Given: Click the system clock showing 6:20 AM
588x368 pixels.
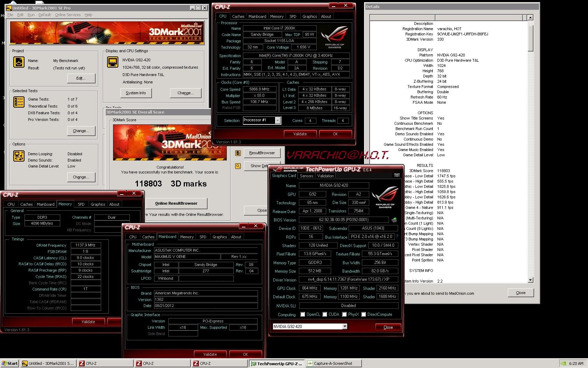Looking at the screenshot, I should 576,363.
